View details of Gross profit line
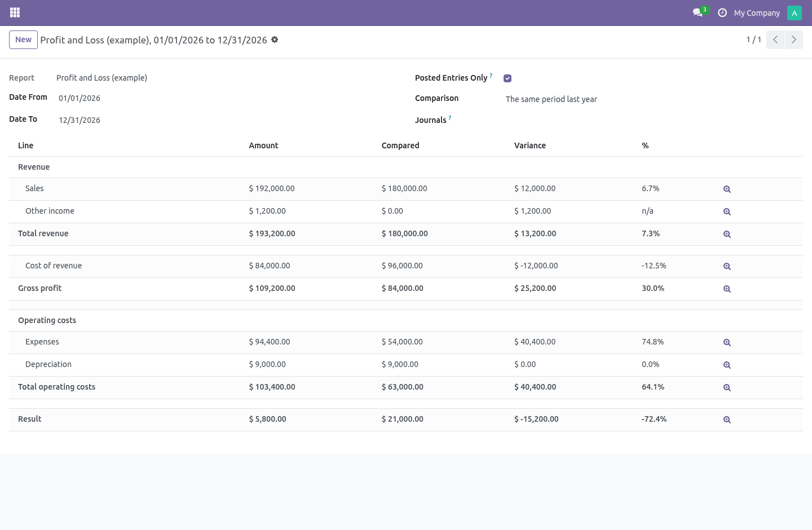The image size is (812, 530). [727, 289]
